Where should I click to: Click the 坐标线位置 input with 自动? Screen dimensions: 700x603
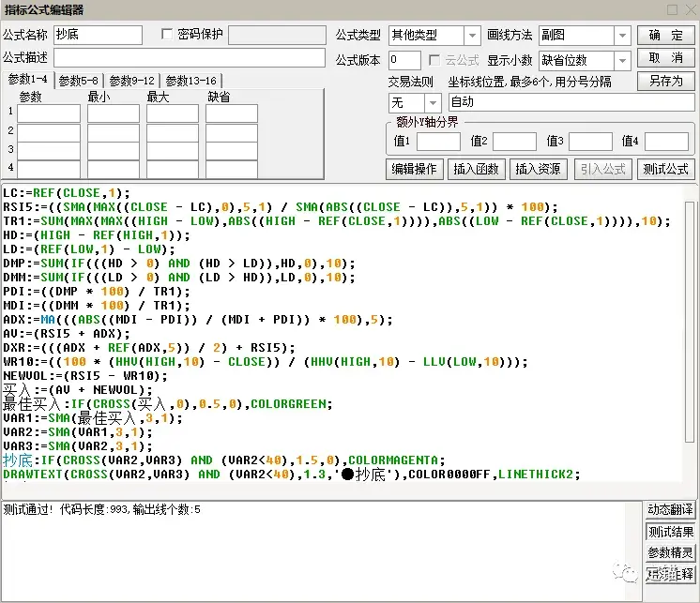click(571, 102)
